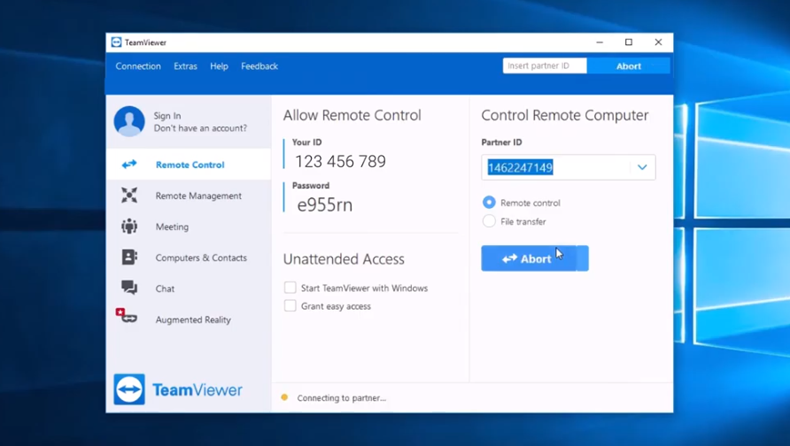Click the TeamViewer logo at bottom of sidebar
The height and width of the screenshot is (446, 790).
pos(178,389)
